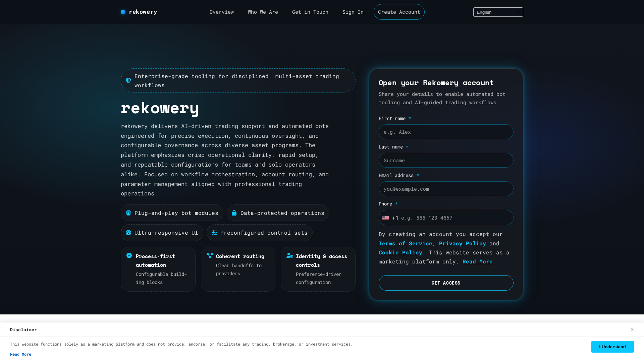The width and height of the screenshot is (644, 362).
Task: Click the large rekowery hero heading
Action: [160, 108]
